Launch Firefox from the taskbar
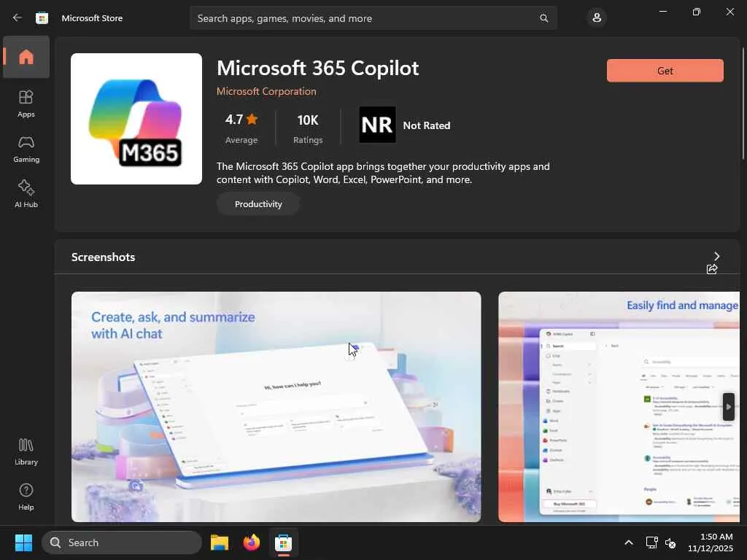Viewport: 747px width, 560px height. click(x=252, y=542)
